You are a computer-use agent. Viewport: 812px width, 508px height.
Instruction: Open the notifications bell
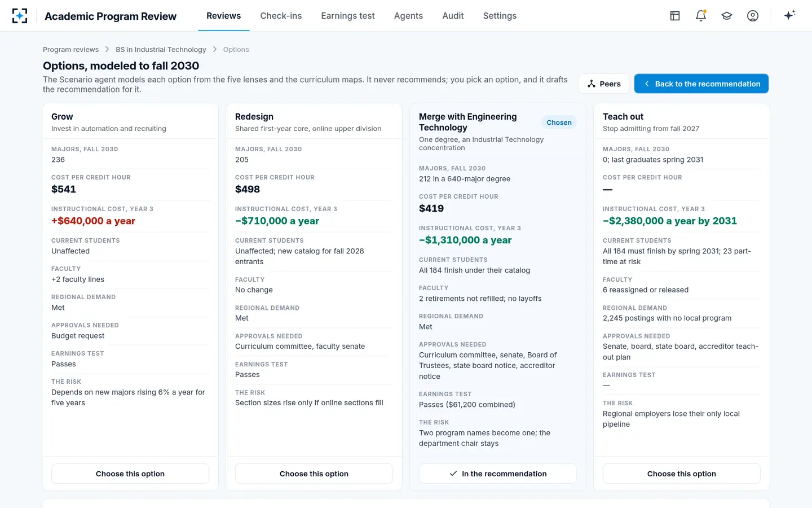click(701, 16)
